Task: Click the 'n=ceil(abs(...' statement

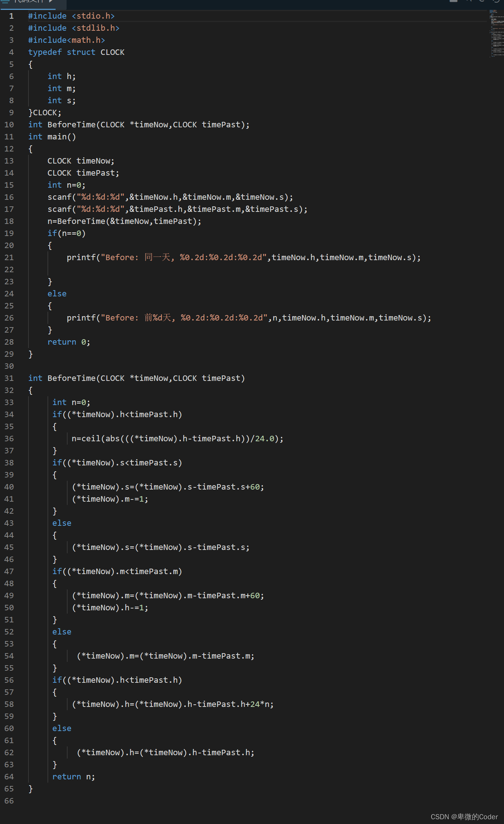Action: (177, 439)
